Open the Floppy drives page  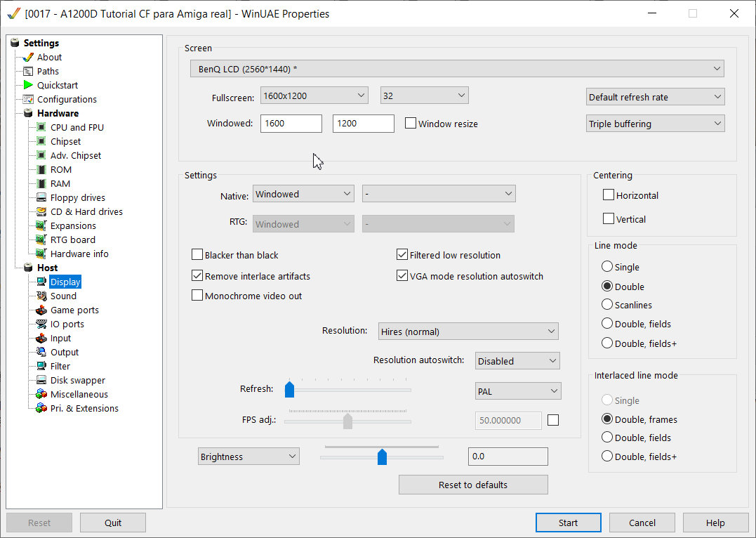pyautogui.click(x=78, y=197)
